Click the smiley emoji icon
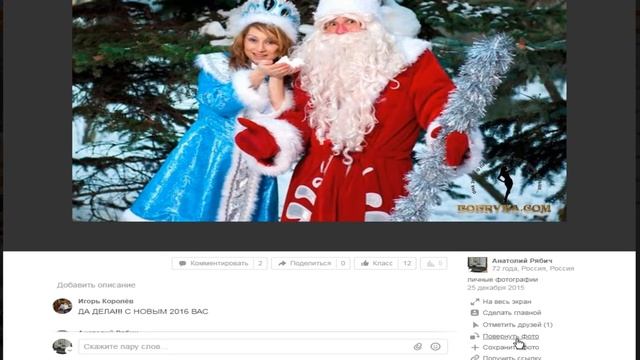The height and width of the screenshot is (360, 640). pyautogui.click(x=436, y=347)
